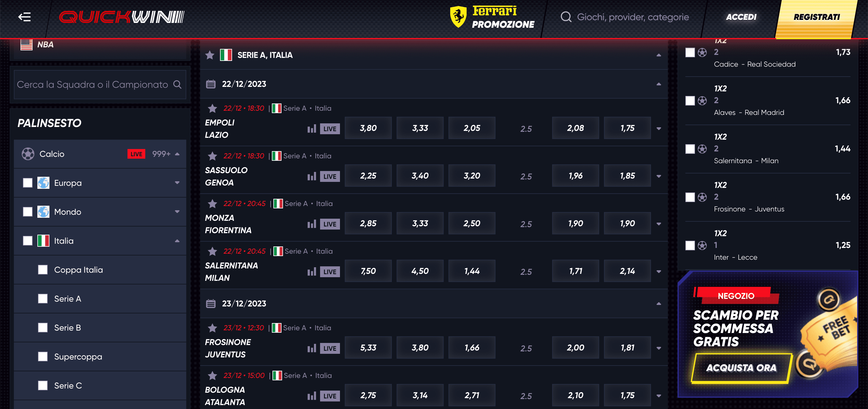
Task: Favorite the Salernitana - Milan match star
Action: point(212,251)
